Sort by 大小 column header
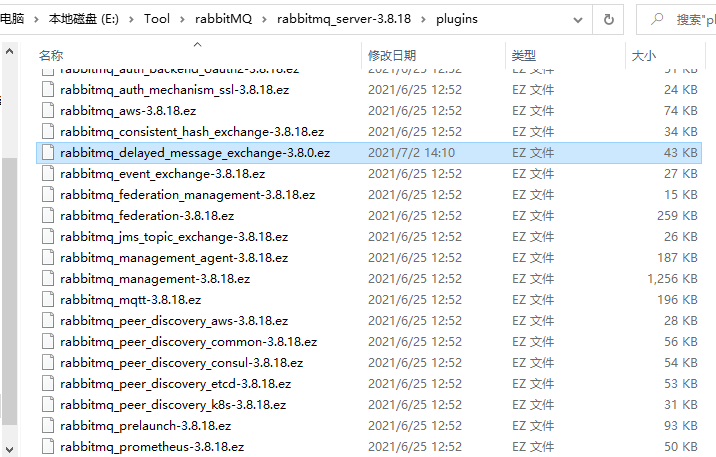Image resolution: width=716 pixels, height=457 pixels. point(643,55)
